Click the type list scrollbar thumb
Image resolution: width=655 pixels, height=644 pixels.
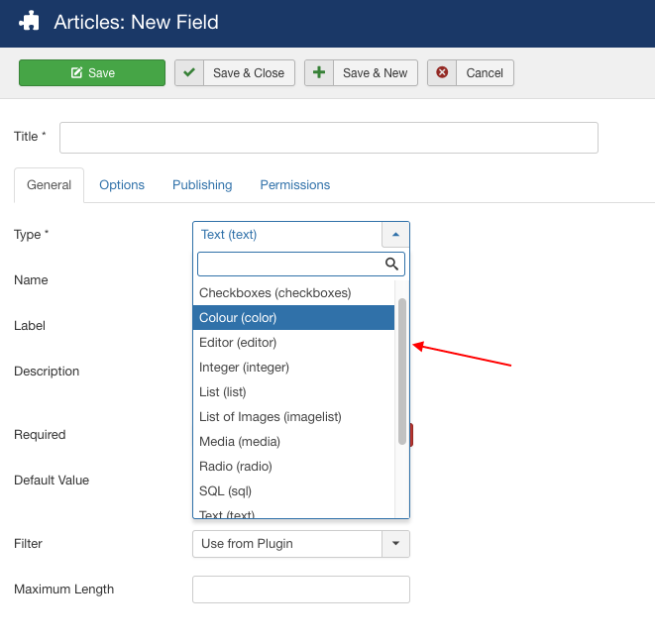(x=402, y=372)
